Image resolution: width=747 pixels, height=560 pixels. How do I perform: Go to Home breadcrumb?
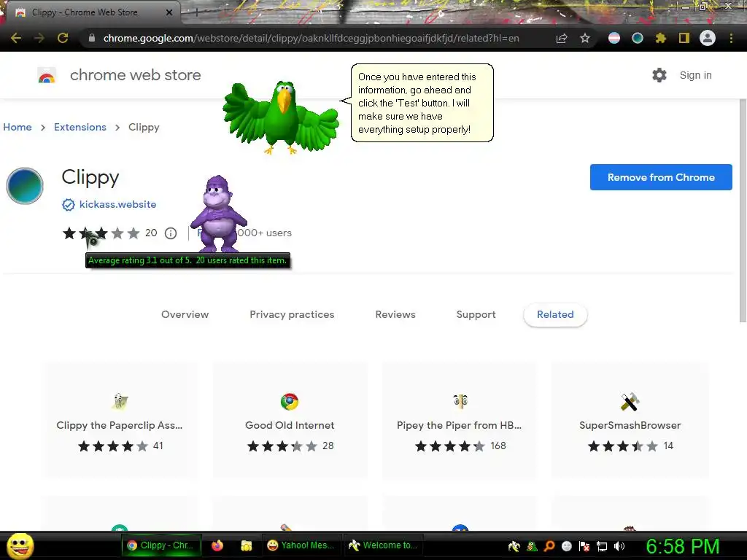18,127
